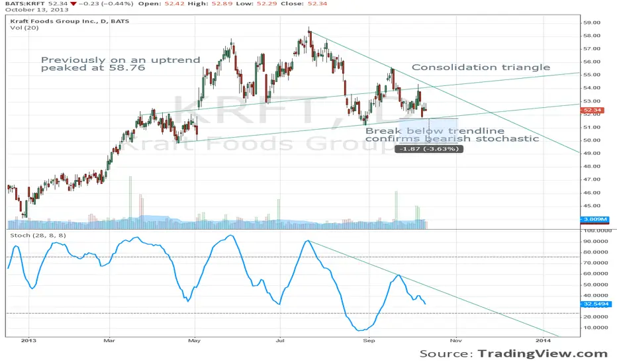Viewport: 617px width, 364px height.
Task: Click the 50.00 price axis label
Action: click(x=592, y=140)
